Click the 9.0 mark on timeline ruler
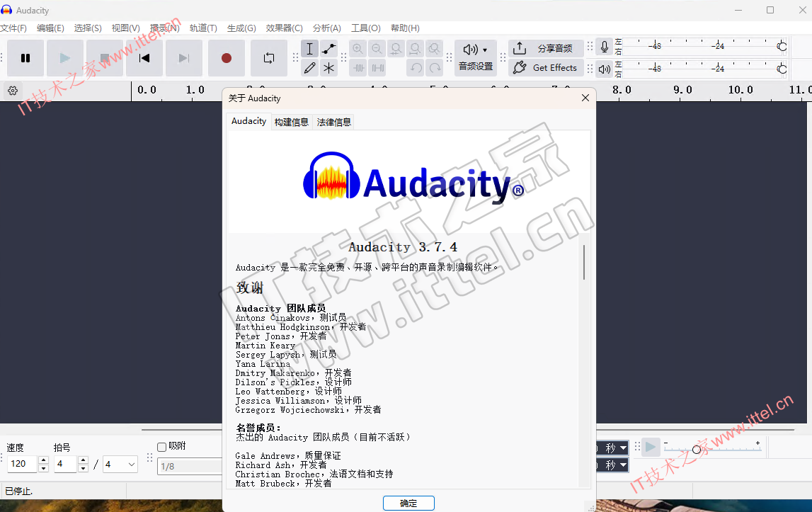This screenshot has height=512, width=812. point(682,90)
